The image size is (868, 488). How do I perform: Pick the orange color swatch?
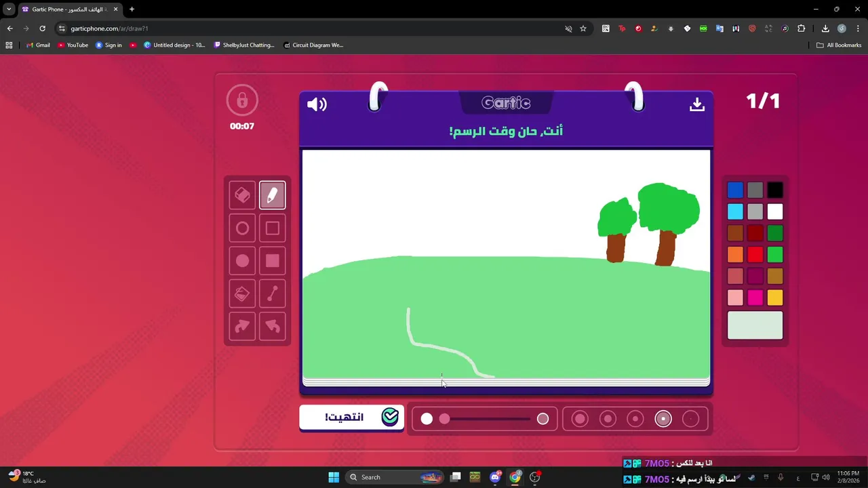tap(735, 255)
